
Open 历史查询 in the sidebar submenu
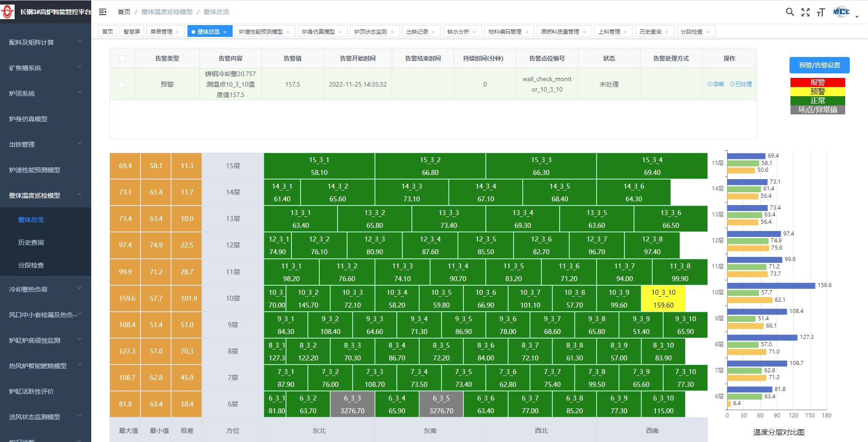click(x=31, y=242)
